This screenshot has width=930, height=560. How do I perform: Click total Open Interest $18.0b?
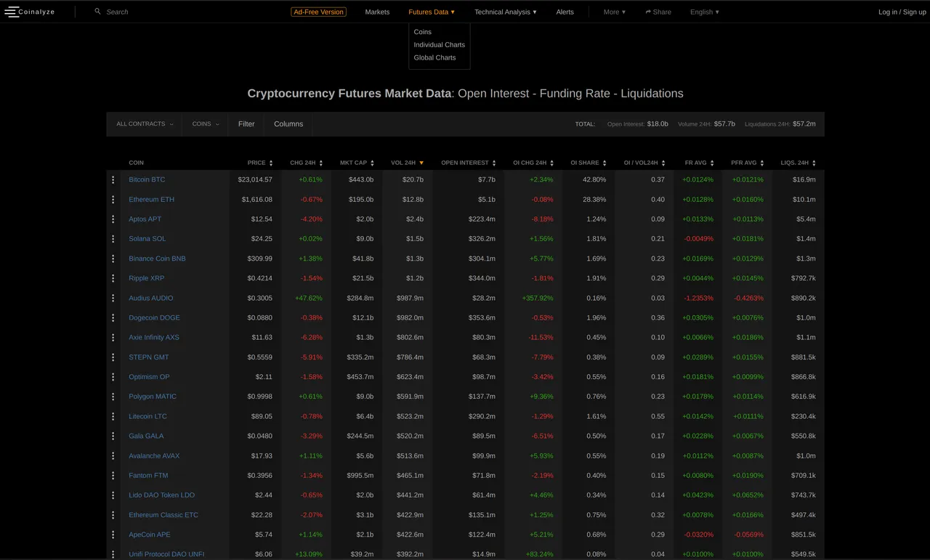658,124
